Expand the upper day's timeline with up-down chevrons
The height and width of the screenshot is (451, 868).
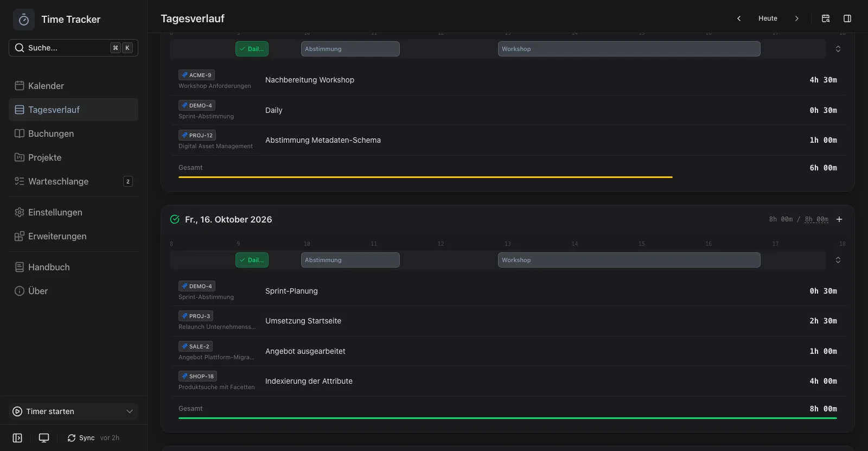click(838, 49)
